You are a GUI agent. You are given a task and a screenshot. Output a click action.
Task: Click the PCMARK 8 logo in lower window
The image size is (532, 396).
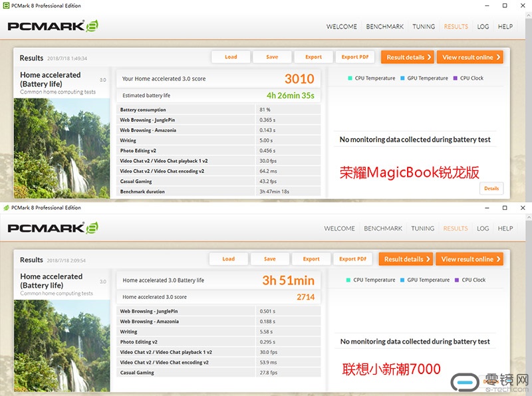point(53,228)
